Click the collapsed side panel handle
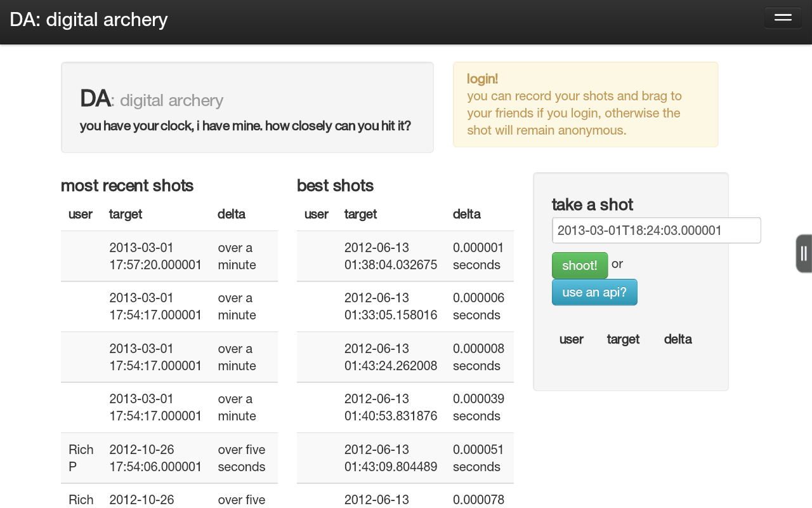This screenshot has width=812, height=508. click(803, 253)
